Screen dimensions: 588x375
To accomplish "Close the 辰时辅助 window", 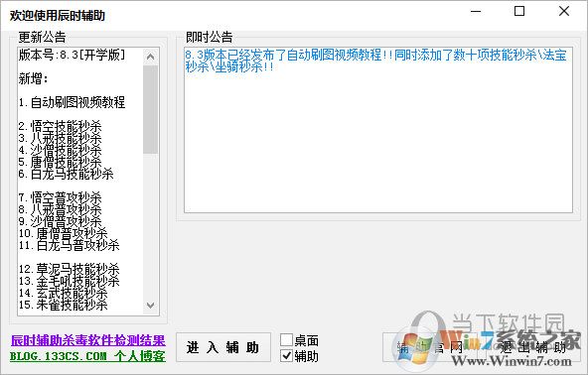I will click(x=564, y=11).
